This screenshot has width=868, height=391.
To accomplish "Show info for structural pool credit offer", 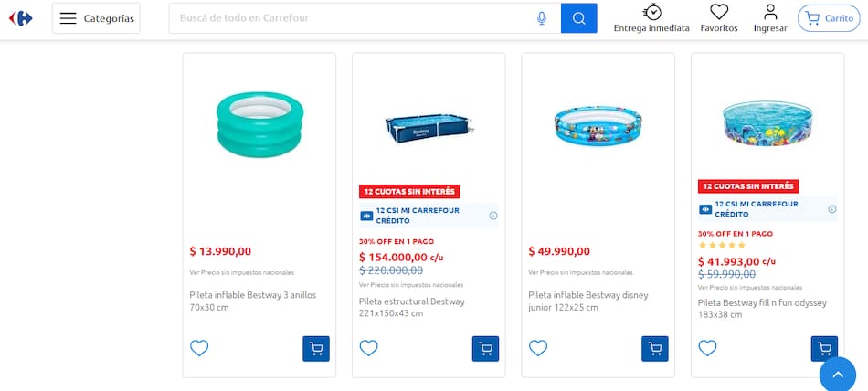I will (x=493, y=216).
